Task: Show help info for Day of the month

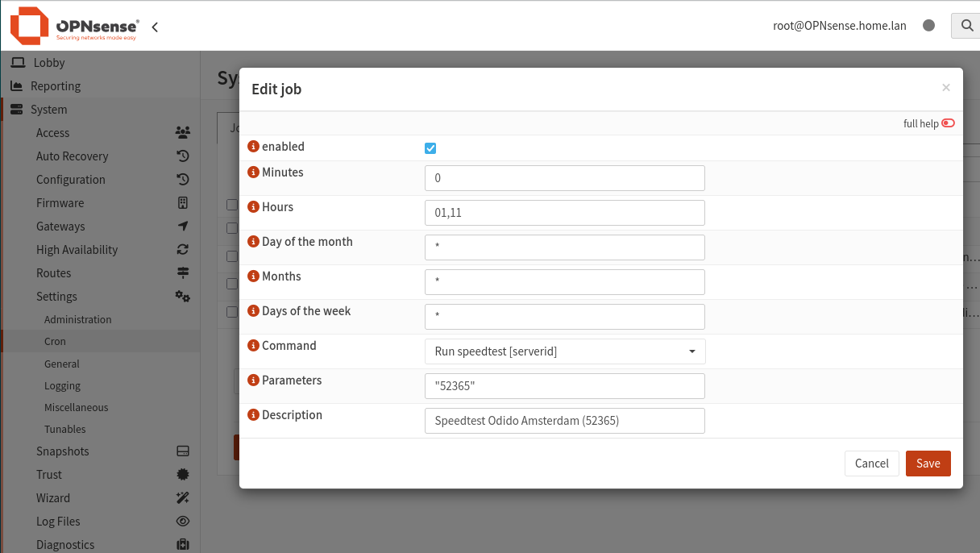Action: 253,242
